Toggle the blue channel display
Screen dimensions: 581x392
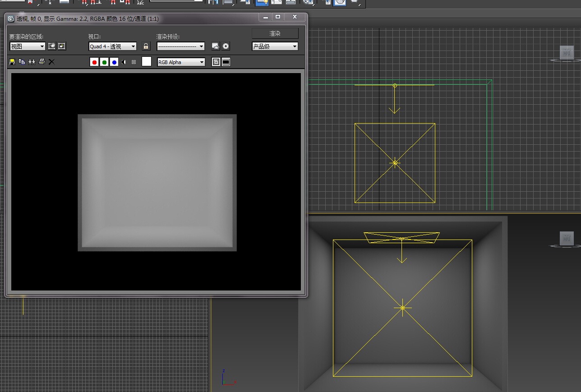coord(114,62)
